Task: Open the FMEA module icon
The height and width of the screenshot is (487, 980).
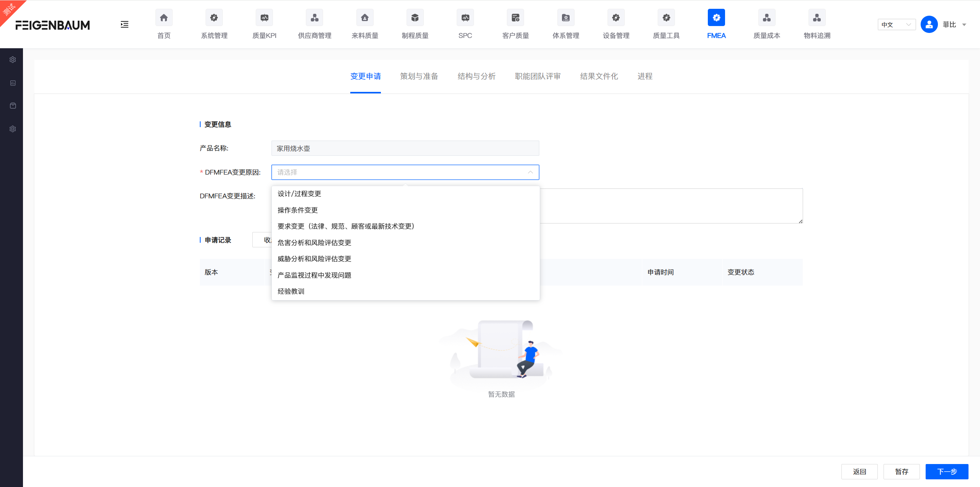Action: point(715,17)
